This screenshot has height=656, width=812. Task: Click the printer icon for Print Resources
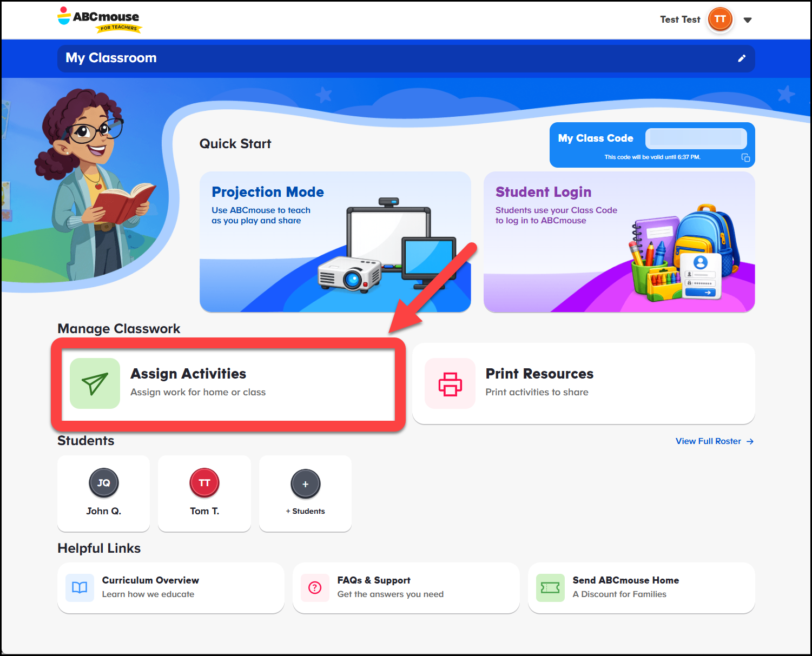450,383
